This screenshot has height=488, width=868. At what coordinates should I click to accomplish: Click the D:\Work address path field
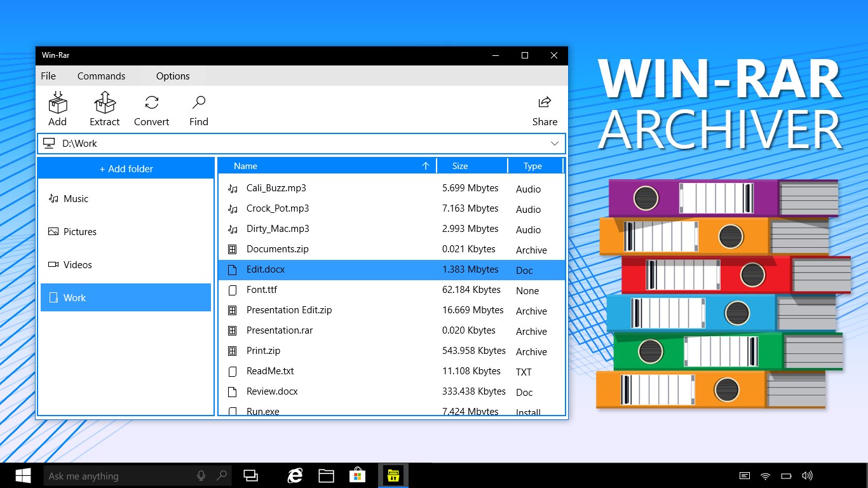click(x=301, y=144)
